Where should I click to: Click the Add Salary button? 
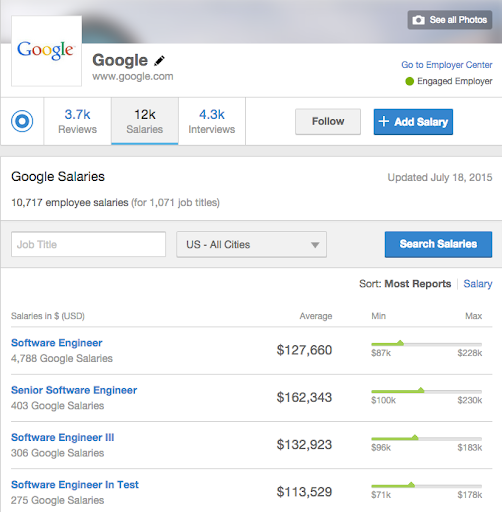click(x=413, y=122)
